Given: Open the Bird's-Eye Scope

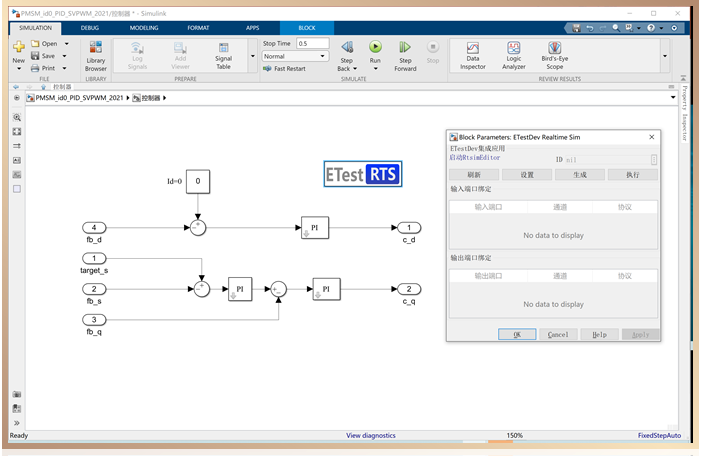Looking at the screenshot, I should 554,56.
